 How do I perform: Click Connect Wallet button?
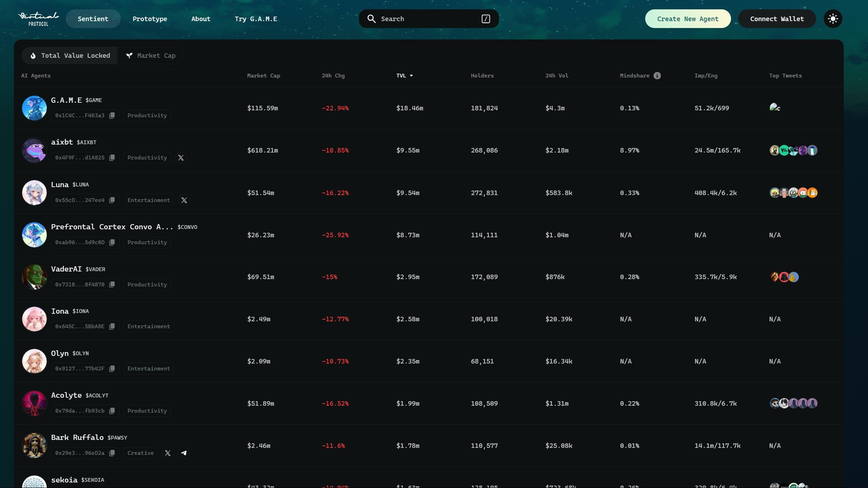[777, 19]
